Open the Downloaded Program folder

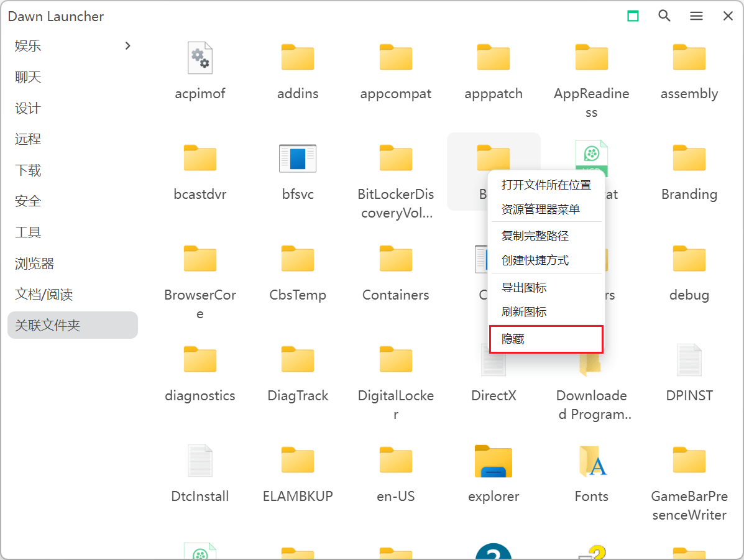click(x=591, y=364)
